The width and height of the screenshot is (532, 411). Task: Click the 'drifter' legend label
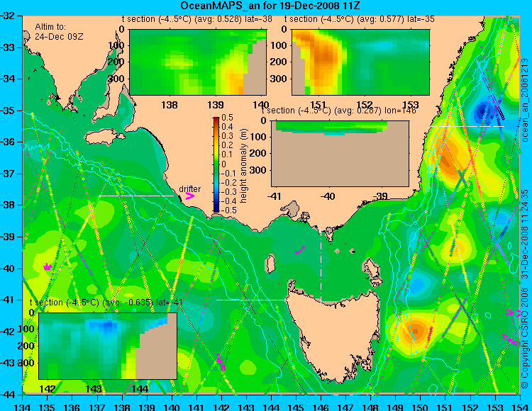click(x=189, y=188)
